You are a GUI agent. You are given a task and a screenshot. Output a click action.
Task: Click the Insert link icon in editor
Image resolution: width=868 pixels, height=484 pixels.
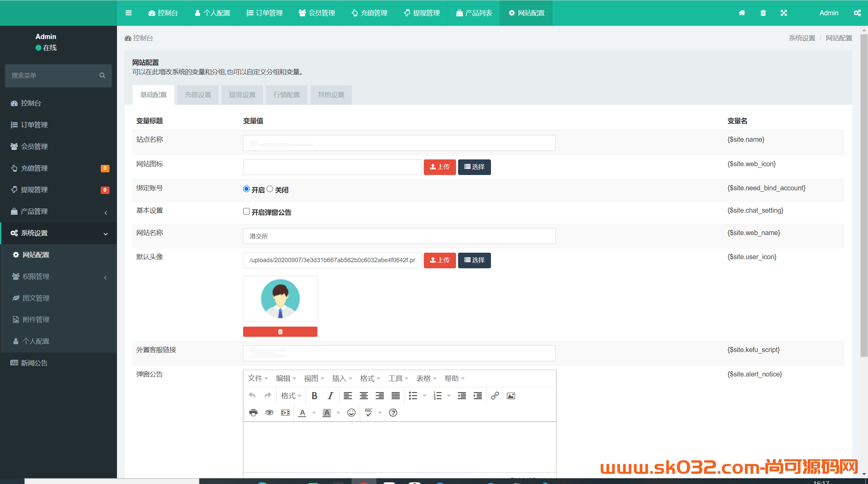pos(495,396)
